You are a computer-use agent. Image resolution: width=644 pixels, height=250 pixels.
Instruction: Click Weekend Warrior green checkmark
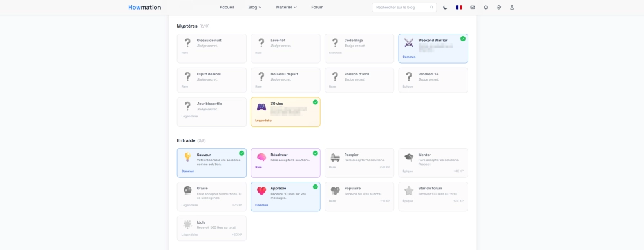click(x=463, y=39)
